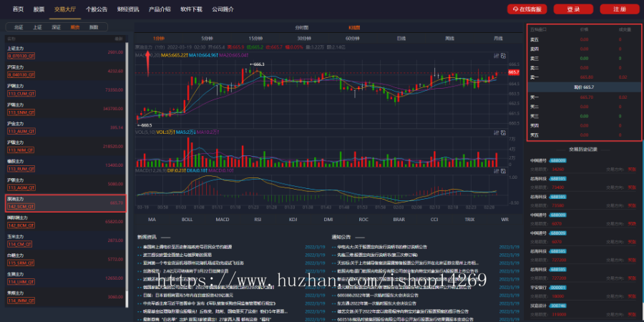The height and width of the screenshot is (322, 644).
Task: Open indicator settings icon in VOL chart header
Action: pyautogui.click(x=496, y=132)
